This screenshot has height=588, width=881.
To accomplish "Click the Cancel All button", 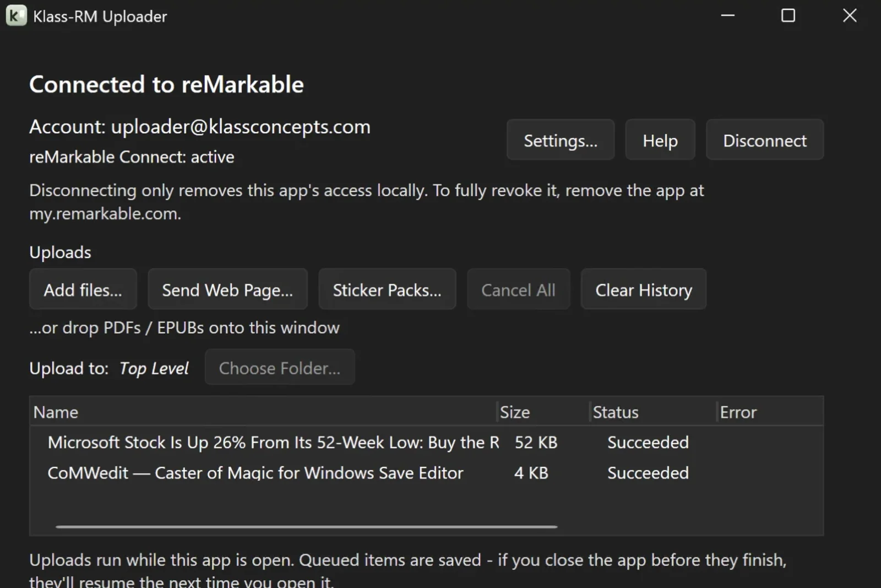I will (518, 289).
